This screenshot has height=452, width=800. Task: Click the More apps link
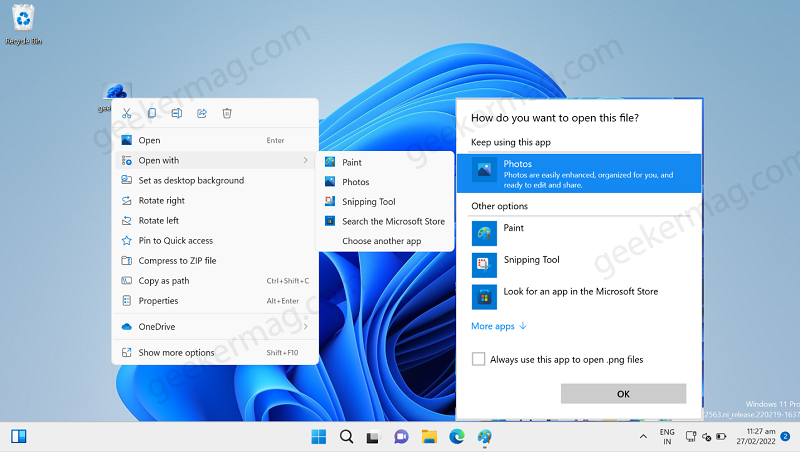click(498, 326)
